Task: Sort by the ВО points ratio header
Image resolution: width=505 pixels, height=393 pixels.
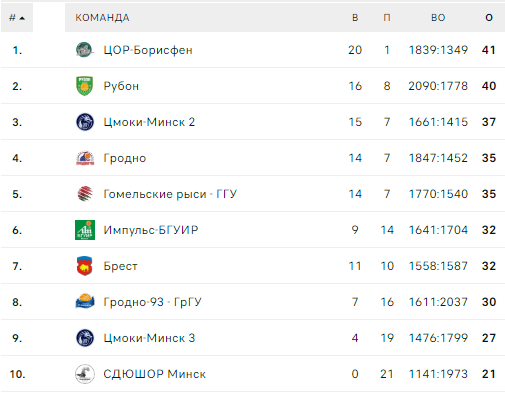Action: 438,18
